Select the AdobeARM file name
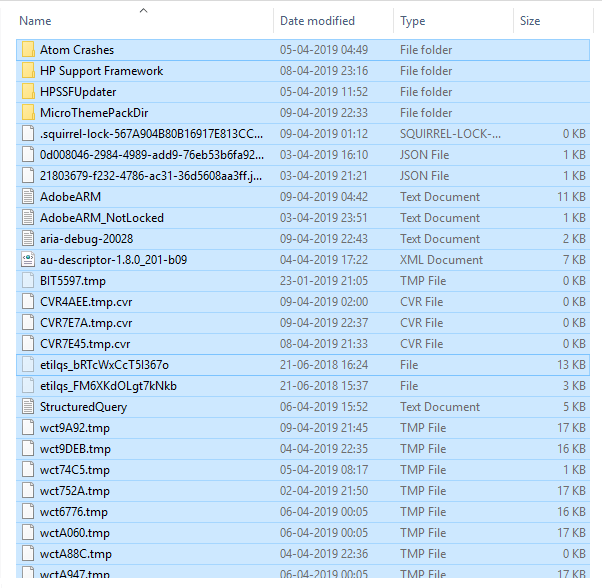 [70, 197]
